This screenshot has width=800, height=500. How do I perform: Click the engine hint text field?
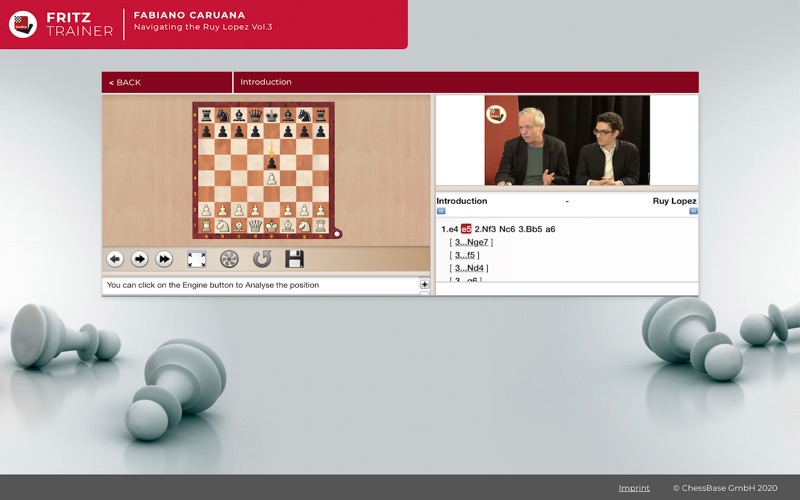pos(260,285)
